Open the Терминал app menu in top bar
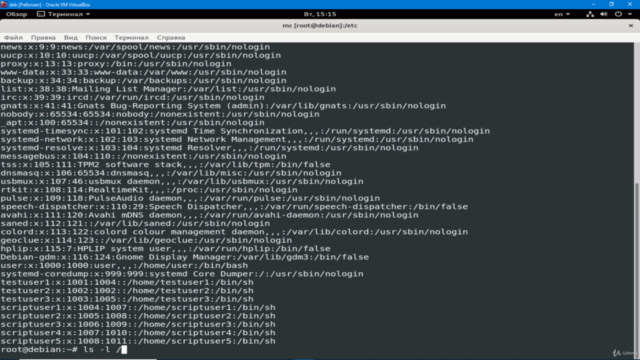The width and height of the screenshot is (640, 360). 65,14
